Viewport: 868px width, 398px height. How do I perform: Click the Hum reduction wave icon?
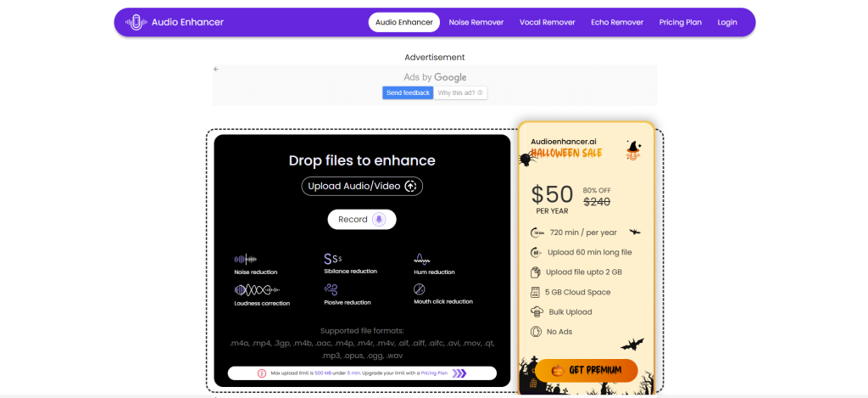pos(422,259)
